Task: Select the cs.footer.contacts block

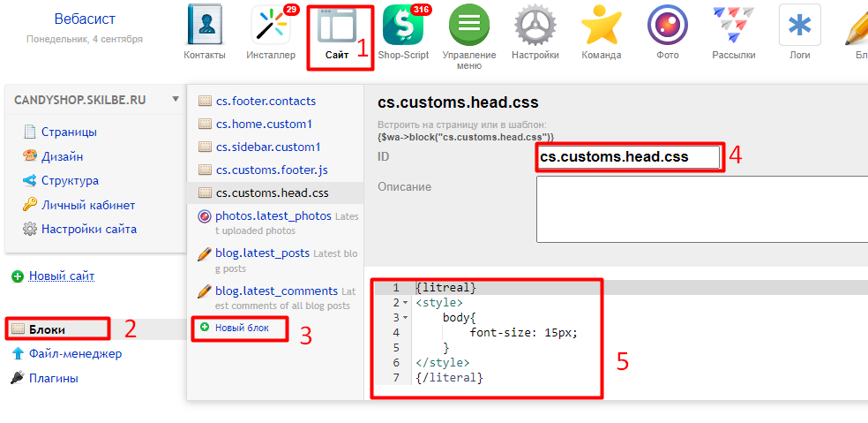Action: 266,101
